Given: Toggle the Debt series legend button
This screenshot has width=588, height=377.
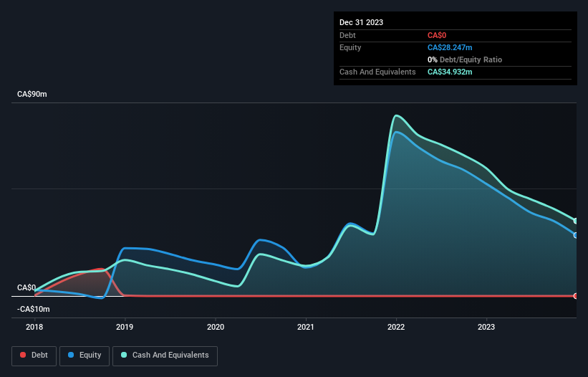Looking at the screenshot, I should 34,355.
